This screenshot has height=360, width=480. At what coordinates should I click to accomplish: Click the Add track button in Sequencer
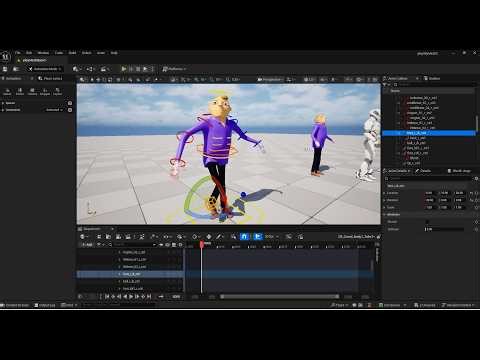pos(87,245)
